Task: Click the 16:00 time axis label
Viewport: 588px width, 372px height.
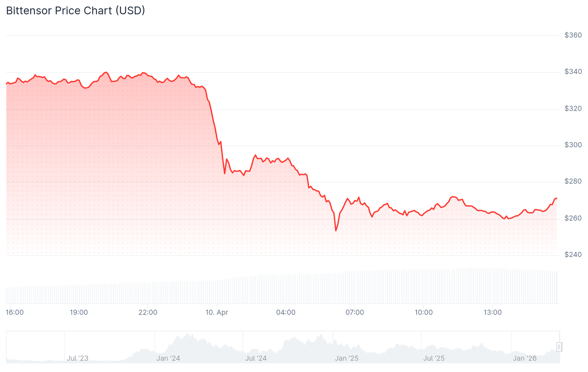Action: 15,312
